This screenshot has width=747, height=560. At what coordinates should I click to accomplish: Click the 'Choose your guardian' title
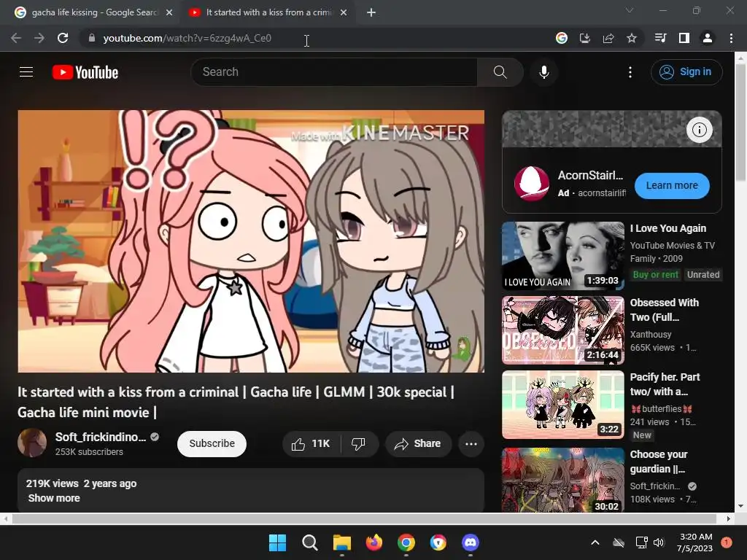659,462
